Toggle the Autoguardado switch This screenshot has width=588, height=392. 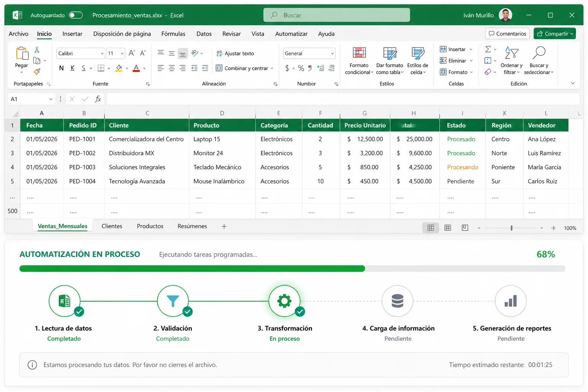pos(76,15)
